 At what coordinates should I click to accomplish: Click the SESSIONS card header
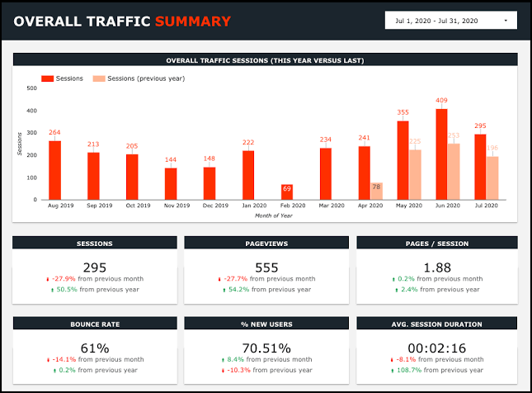pyautogui.click(x=95, y=243)
